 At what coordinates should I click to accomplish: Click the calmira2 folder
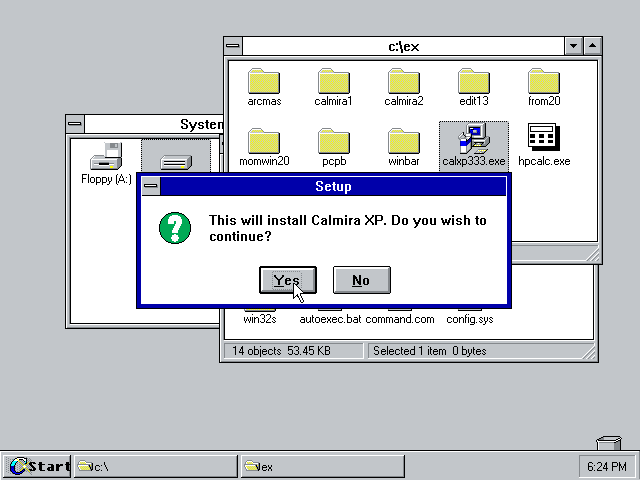[x=404, y=83]
